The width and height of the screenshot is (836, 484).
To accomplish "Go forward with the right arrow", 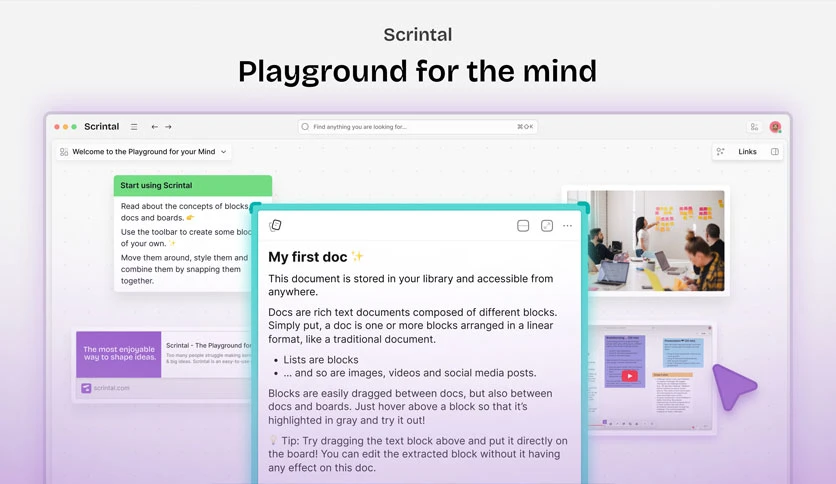I will tap(168, 127).
